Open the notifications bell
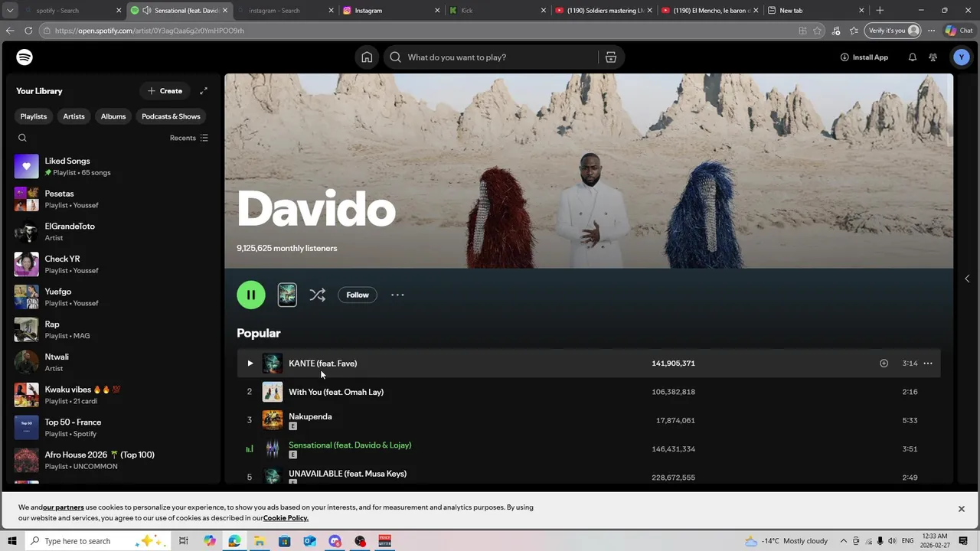The height and width of the screenshot is (551, 980). [x=913, y=57]
